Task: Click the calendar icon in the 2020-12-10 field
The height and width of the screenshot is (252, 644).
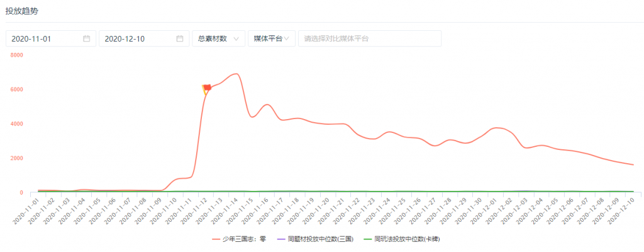Action: 180,38
